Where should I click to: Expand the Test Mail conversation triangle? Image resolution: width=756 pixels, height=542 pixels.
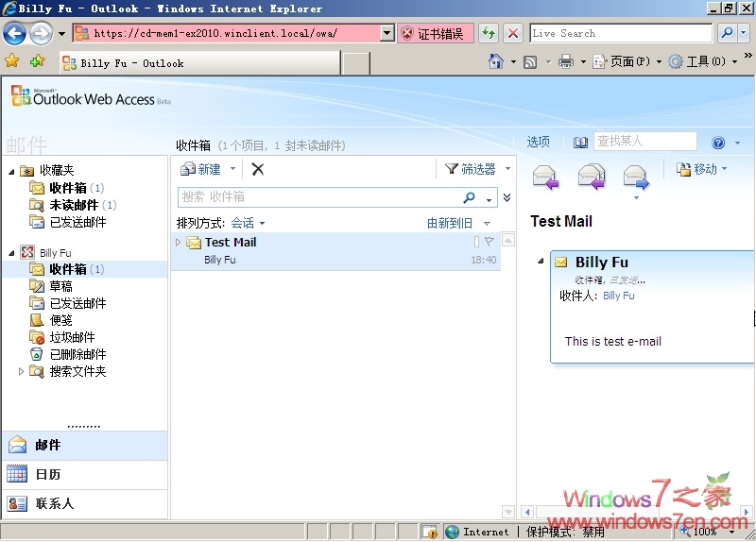[x=178, y=242]
